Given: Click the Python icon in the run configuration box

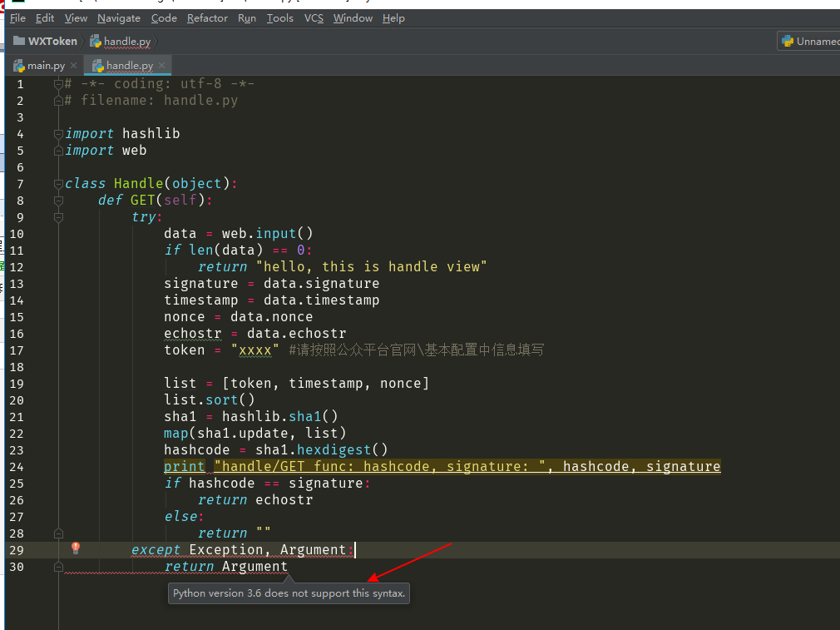Looking at the screenshot, I should 787,41.
